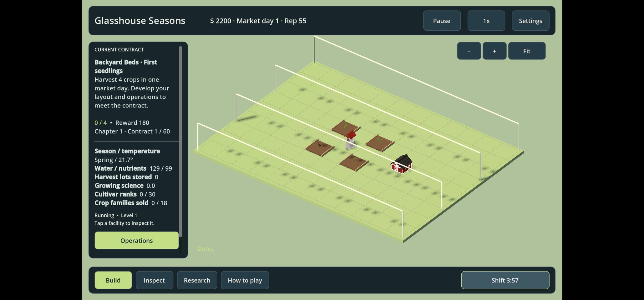
Task: Click the red barn building
Action: tap(401, 164)
